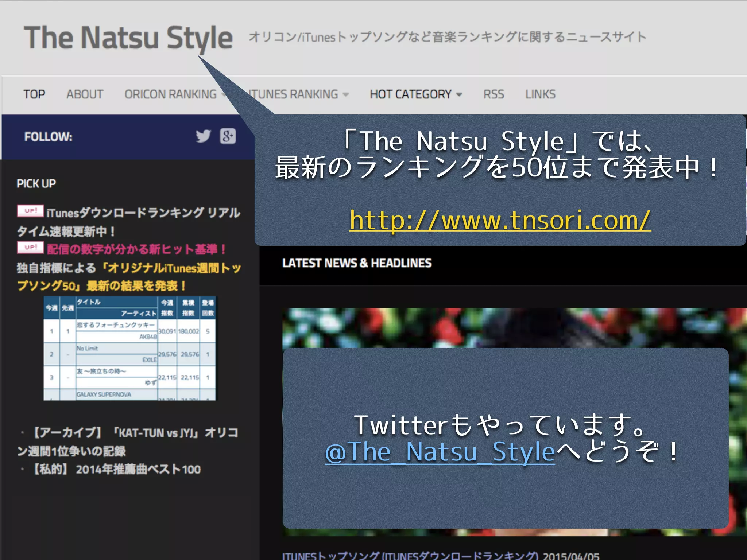The height and width of the screenshot is (560, 747).
Task: Go to the TOP menu item
Action: point(34,94)
